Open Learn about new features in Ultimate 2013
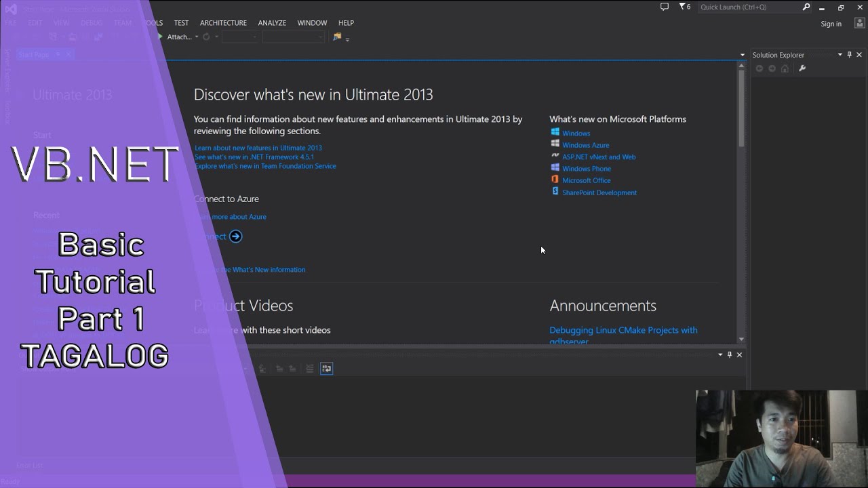This screenshot has width=868, height=488. pyautogui.click(x=258, y=148)
